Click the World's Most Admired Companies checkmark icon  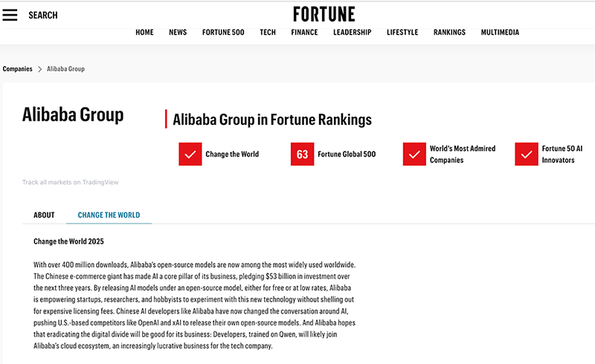coord(414,154)
